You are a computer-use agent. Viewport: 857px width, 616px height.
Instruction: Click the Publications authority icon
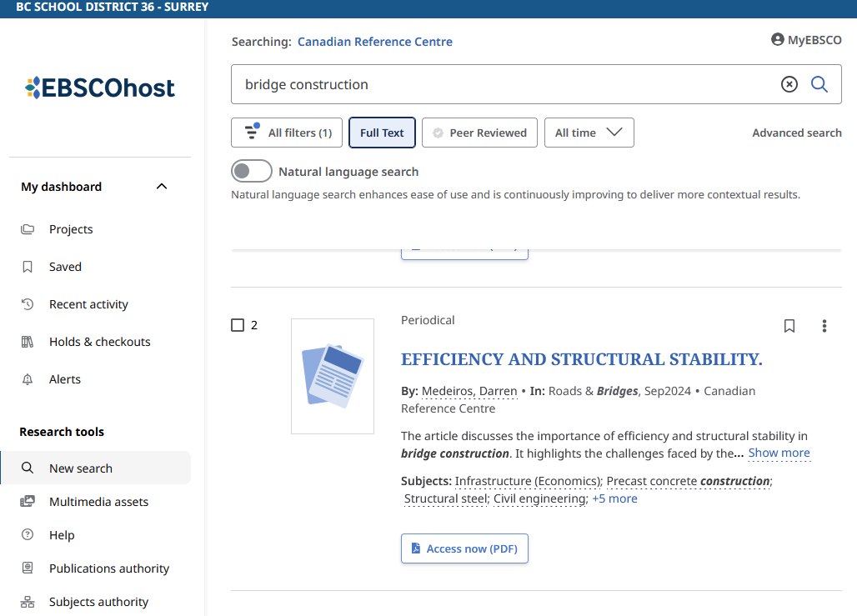28,568
